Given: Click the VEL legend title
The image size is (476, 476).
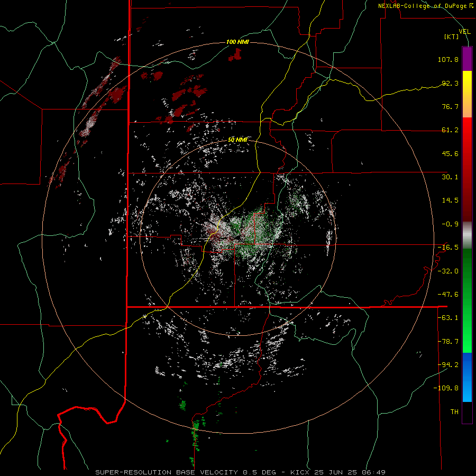Looking at the screenshot, I should (464, 32).
